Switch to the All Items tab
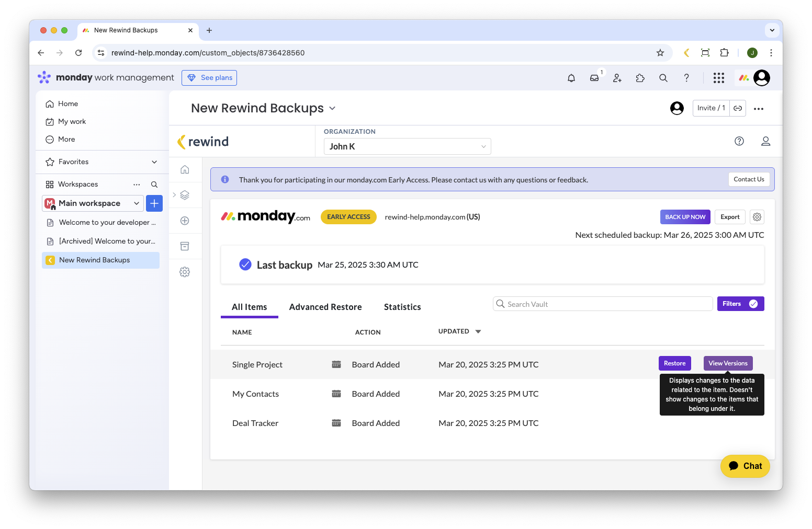The height and width of the screenshot is (529, 812). click(250, 307)
